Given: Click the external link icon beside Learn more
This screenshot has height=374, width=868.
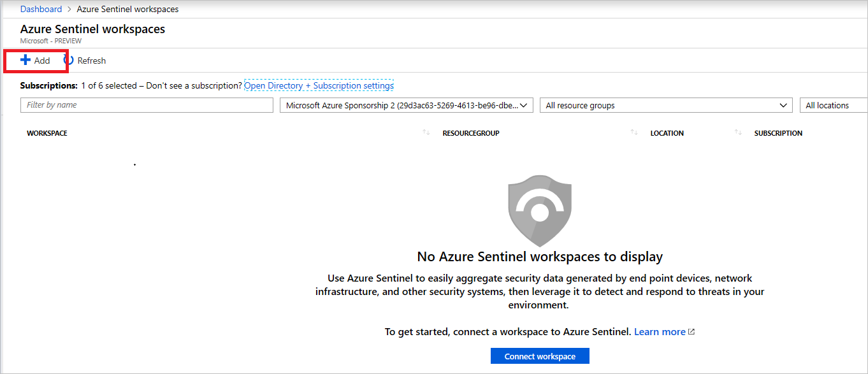Looking at the screenshot, I should click(x=691, y=332).
